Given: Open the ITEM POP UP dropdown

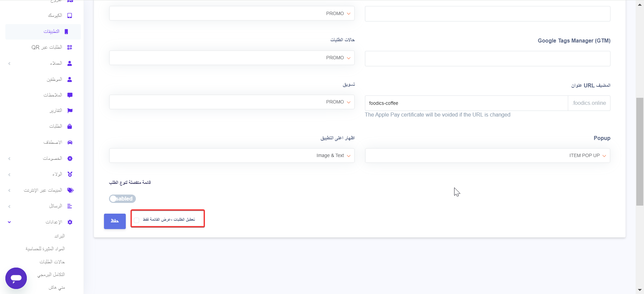Looking at the screenshot, I should click(487, 156).
